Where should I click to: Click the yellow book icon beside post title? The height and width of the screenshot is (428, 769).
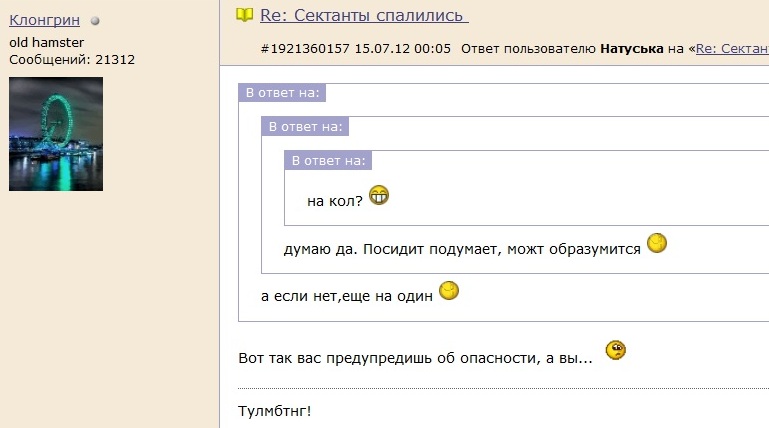pyautogui.click(x=245, y=15)
